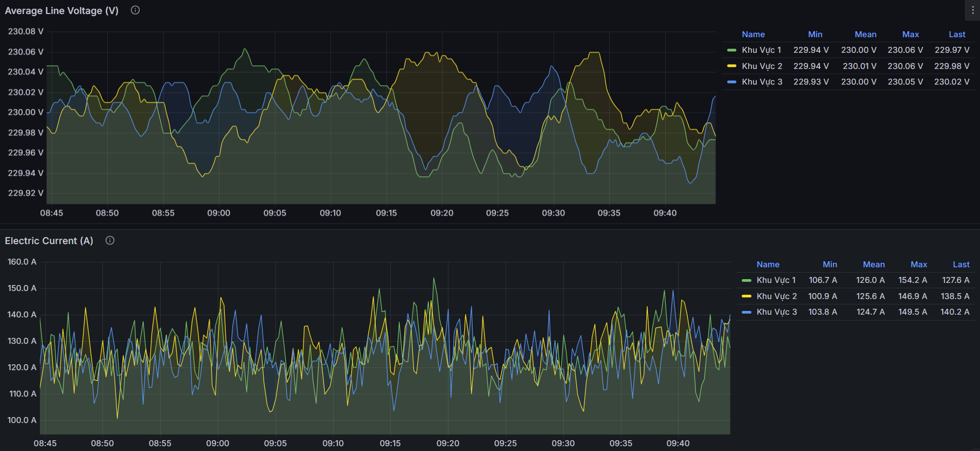Viewport: 980px width, 451px height.
Task: Click yellow color swatch of voltage Khu Vực 2
Action: pyautogui.click(x=731, y=66)
